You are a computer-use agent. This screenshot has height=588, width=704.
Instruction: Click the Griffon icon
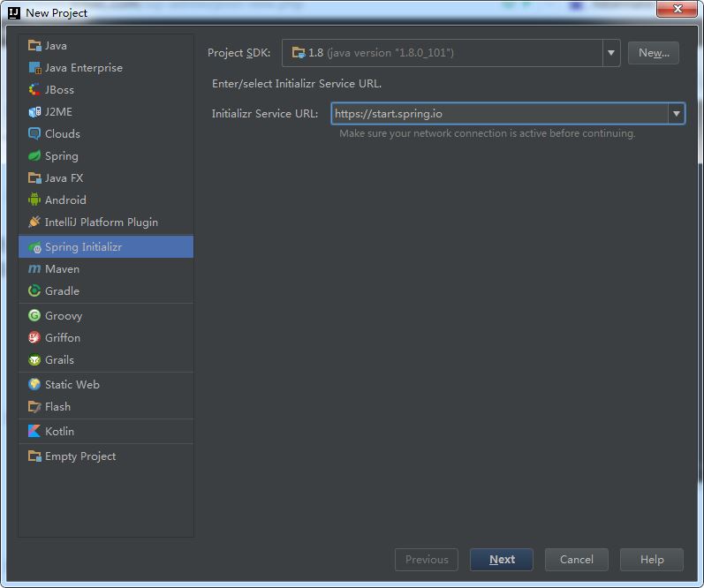pyautogui.click(x=34, y=337)
